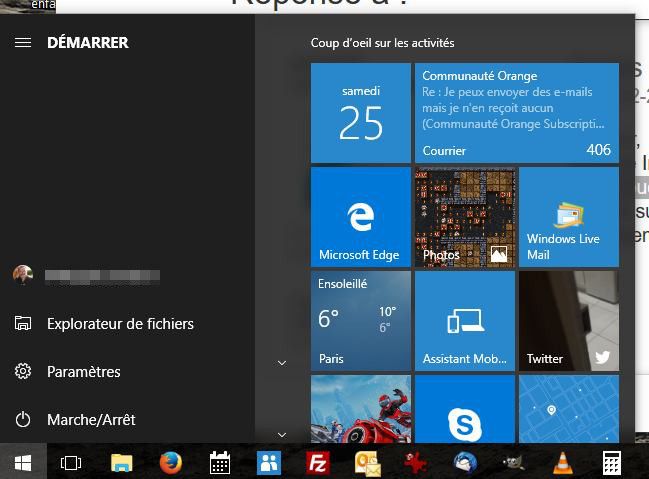Click the Marche/Arrêt power option
Screen dimensions: 649x479
(x=90, y=420)
